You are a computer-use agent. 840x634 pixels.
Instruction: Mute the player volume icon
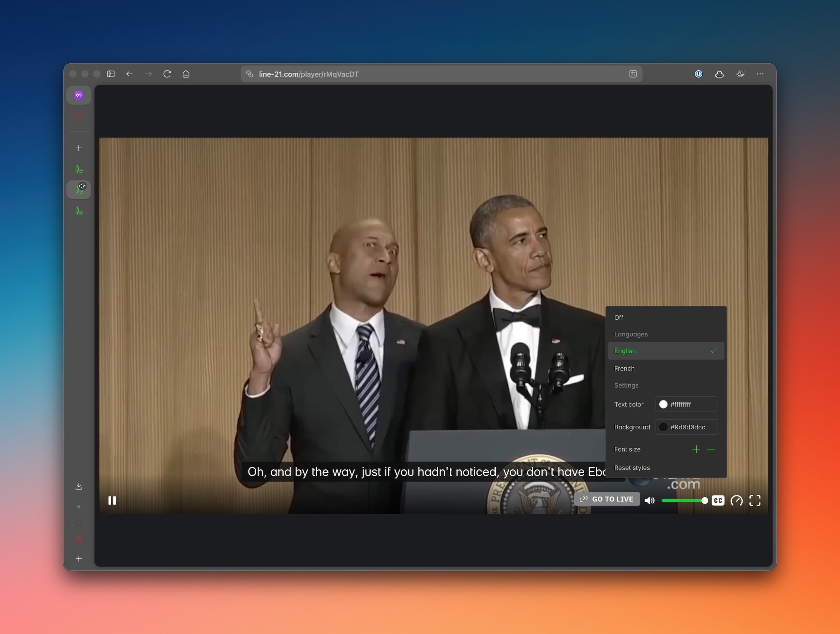[649, 500]
